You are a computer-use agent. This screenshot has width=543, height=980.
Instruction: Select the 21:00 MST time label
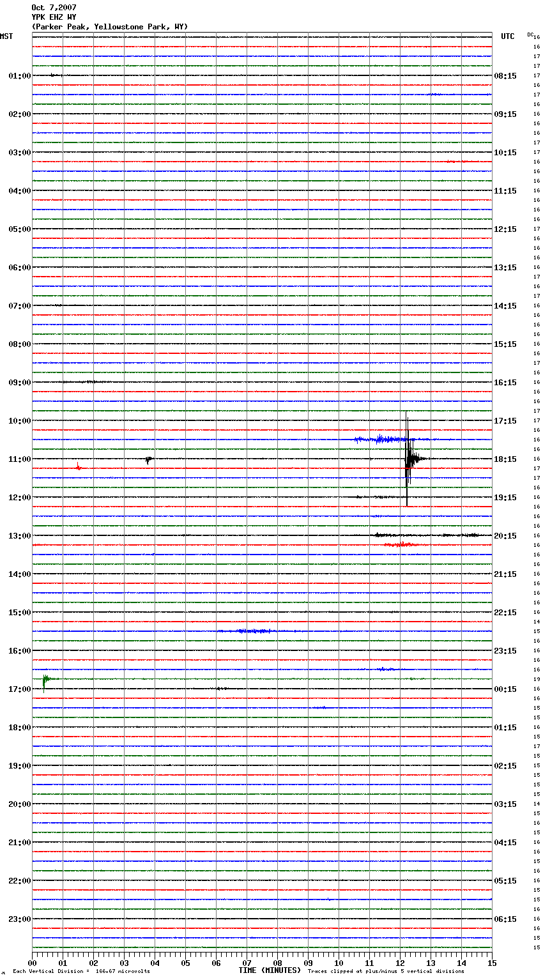pos(20,843)
